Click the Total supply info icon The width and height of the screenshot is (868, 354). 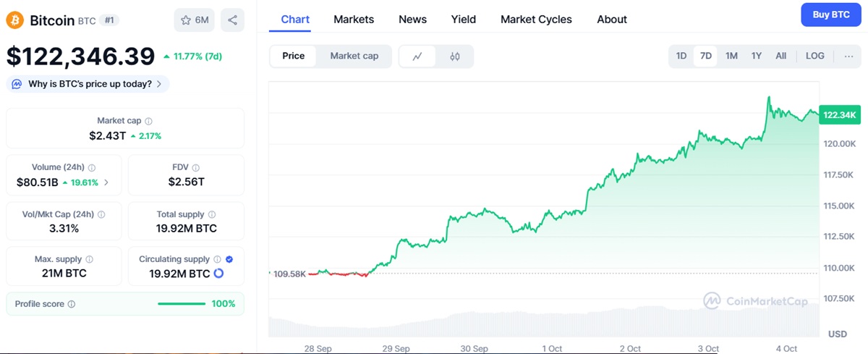point(210,214)
